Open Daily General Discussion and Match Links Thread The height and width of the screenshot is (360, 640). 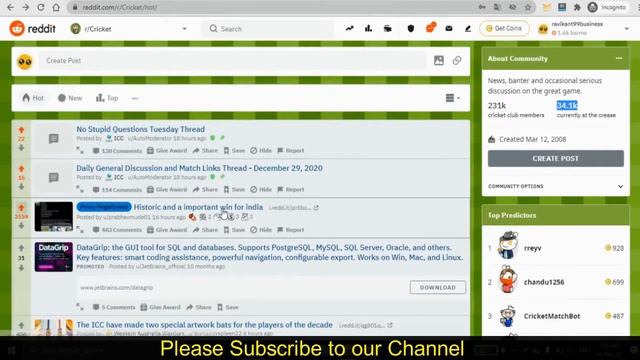pyautogui.click(x=199, y=168)
